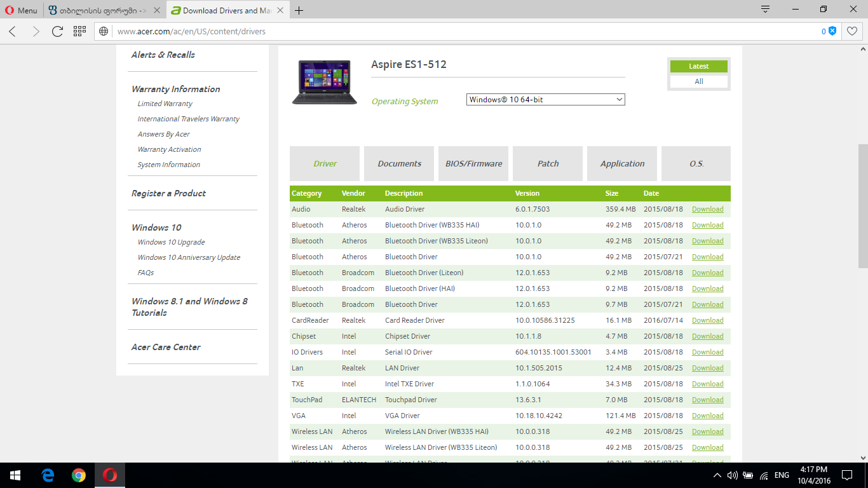Screen dimensions: 868x488
Task: Open the Wi-Fi network panel
Action: coord(764,475)
